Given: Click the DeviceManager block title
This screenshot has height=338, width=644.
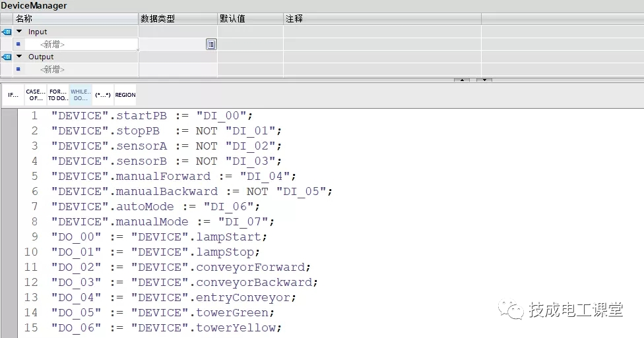Looking at the screenshot, I should click(34, 6).
